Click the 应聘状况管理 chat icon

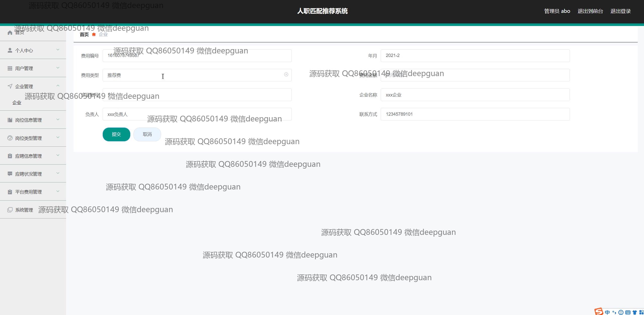click(x=10, y=174)
